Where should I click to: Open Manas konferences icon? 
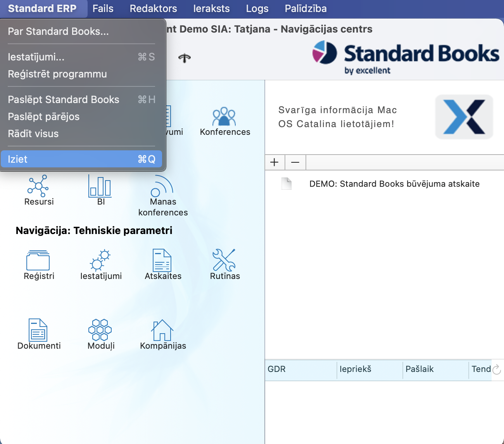pyautogui.click(x=162, y=187)
